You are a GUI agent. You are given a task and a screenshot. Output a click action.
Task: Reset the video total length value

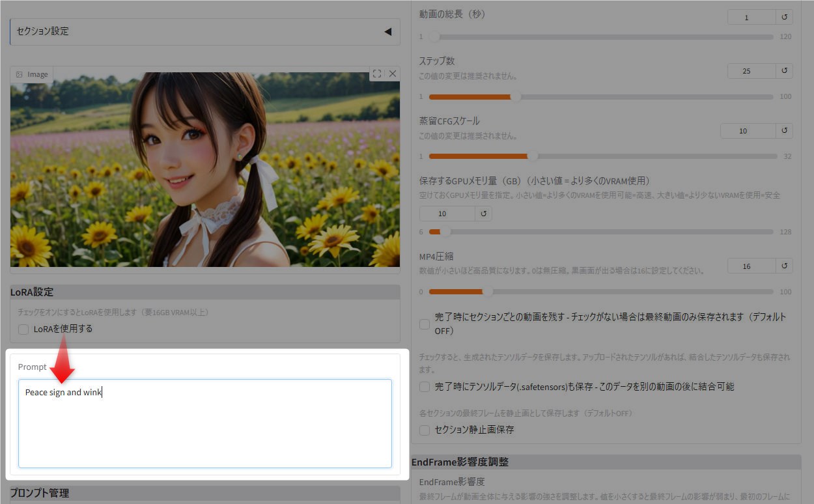pyautogui.click(x=784, y=18)
